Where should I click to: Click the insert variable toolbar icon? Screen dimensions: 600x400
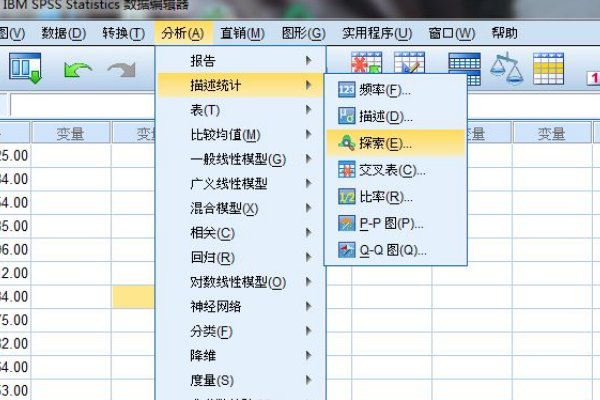click(x=409, y=62)
